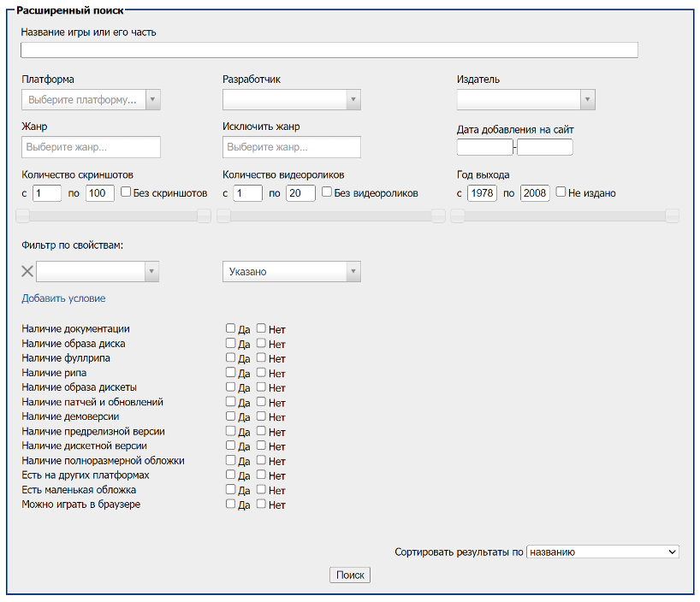The image size is (700, 602).
Task: Open the Разработчик dropdown arrow
Action: [x=352, y=99]
